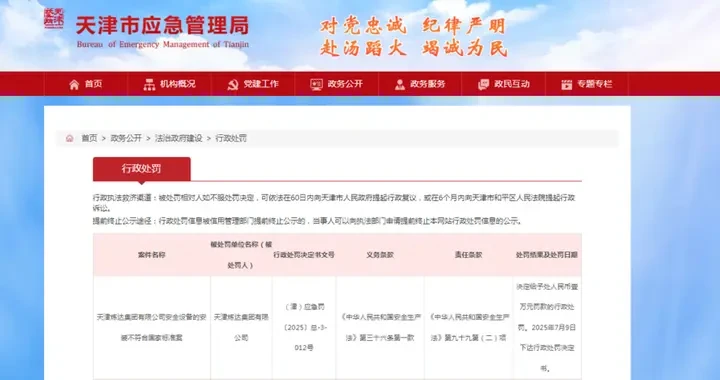Click the 义务条款 column header
Image resolution: width=720 pixels, height=380 pixels.
380,255
